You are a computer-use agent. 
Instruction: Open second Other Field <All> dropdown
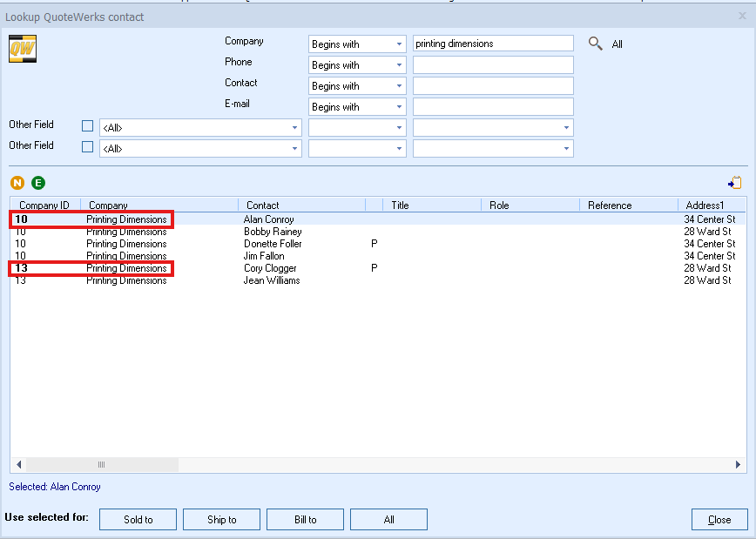click(x=200, y=149)
